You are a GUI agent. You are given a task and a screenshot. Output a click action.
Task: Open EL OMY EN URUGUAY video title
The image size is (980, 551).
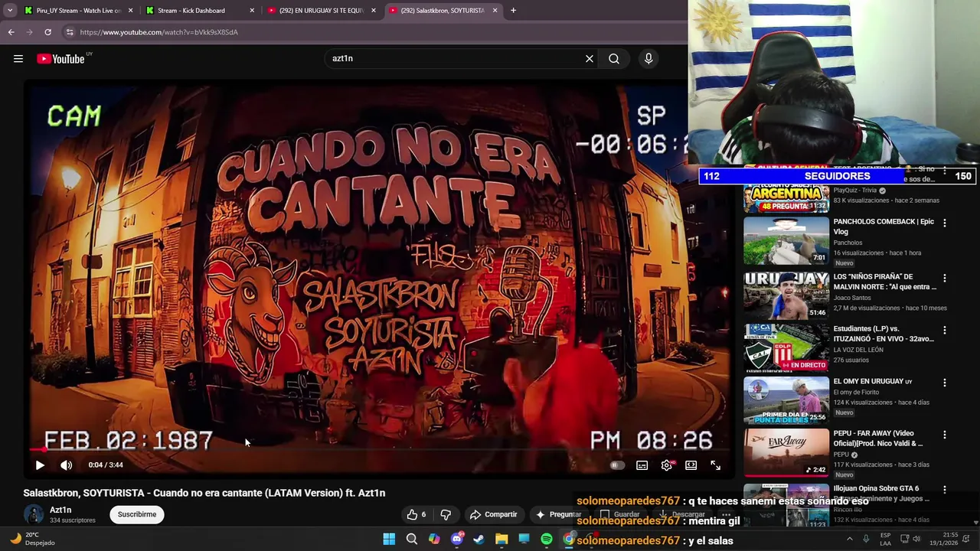(x=873, y=381)
